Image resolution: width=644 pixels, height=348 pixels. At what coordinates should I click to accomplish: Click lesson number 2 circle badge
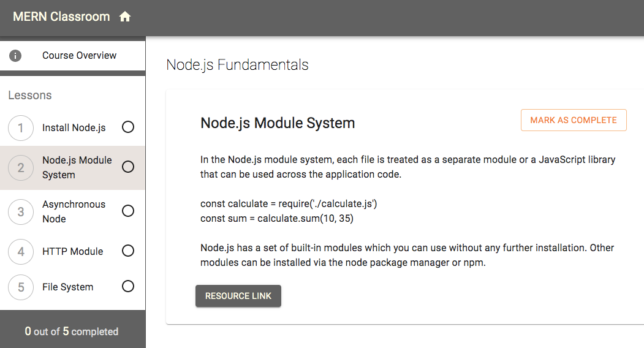pos(21,168)
